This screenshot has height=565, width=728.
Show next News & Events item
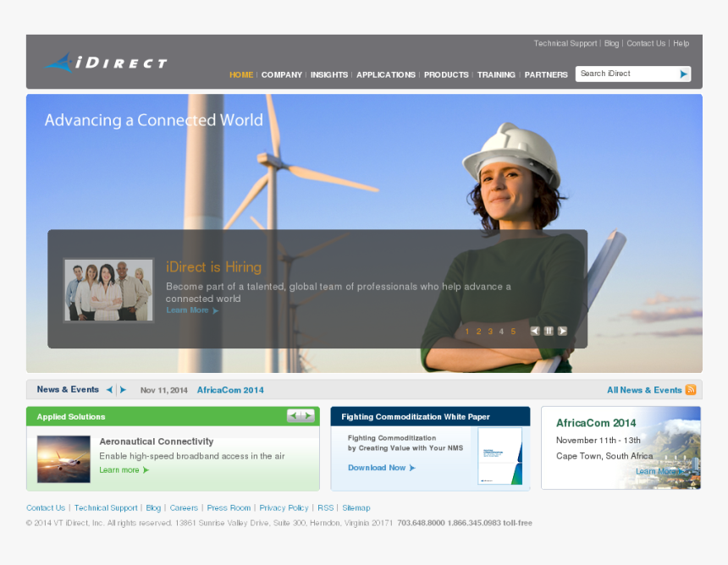[x=123, y=390]
